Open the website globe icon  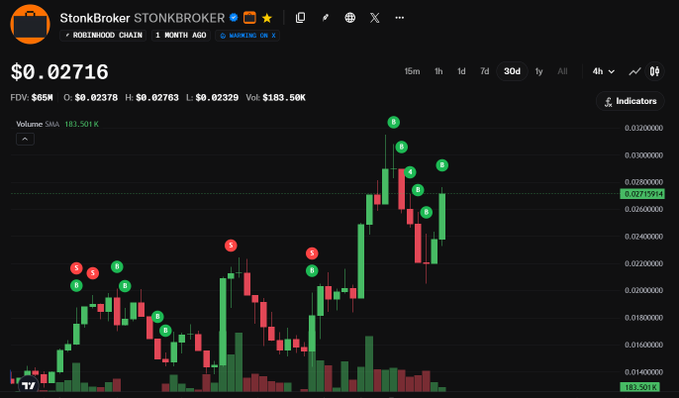click(350, 18)
